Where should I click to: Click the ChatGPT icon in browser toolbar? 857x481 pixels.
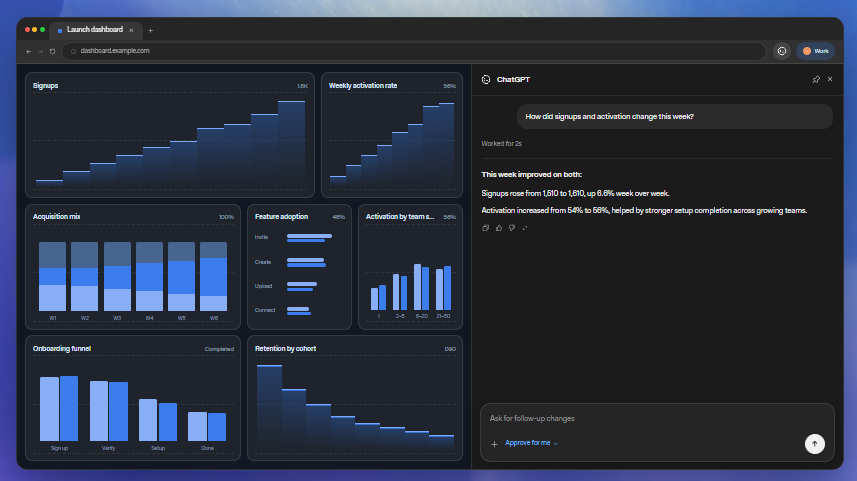[782, 51]
